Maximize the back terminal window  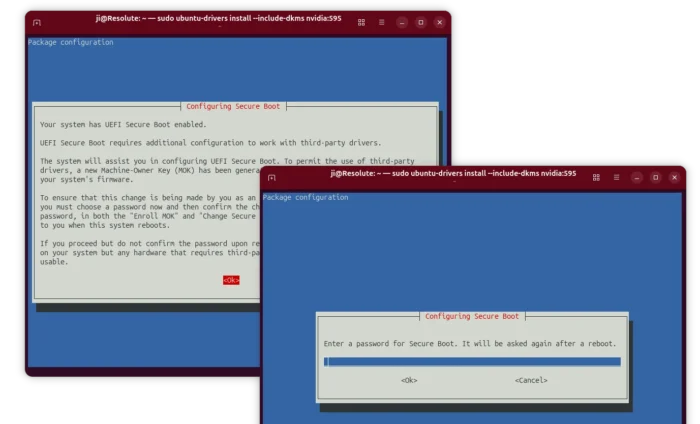(x=421, y=22)
